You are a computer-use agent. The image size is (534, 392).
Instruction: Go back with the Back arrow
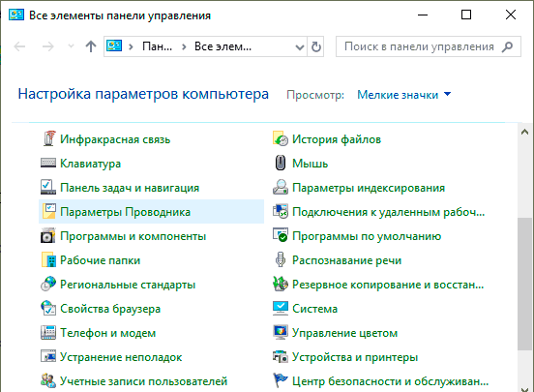coord(19,46)
